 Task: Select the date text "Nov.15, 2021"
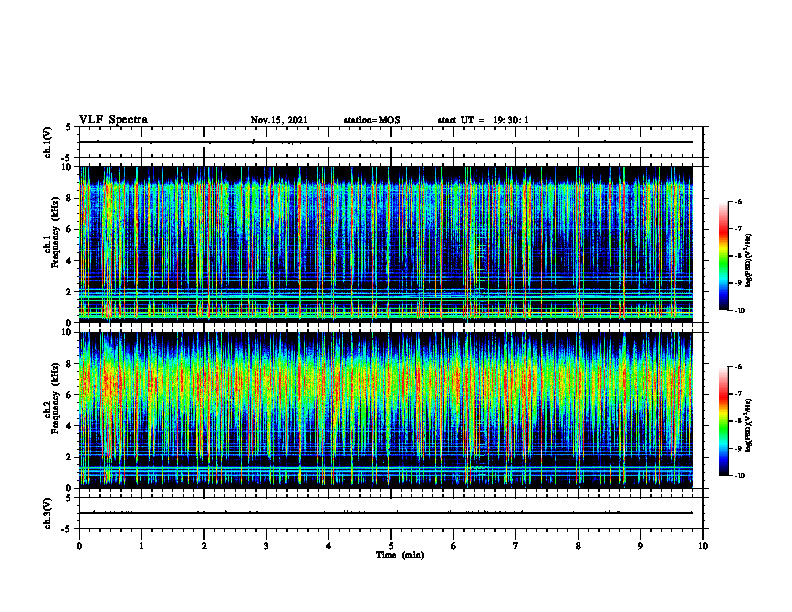point(279,120)
